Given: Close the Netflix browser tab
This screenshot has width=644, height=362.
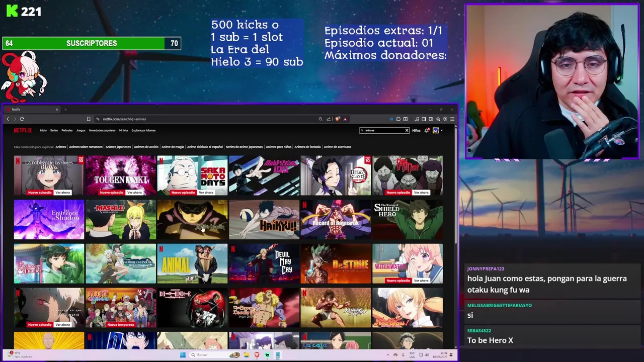Looking at the screenshot, I should point(57,110).
